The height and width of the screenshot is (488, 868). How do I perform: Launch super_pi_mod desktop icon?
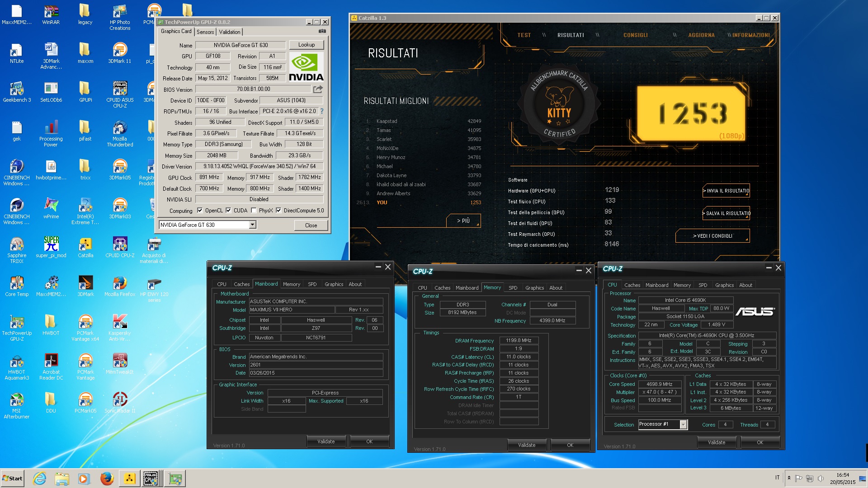coord(51,248)
